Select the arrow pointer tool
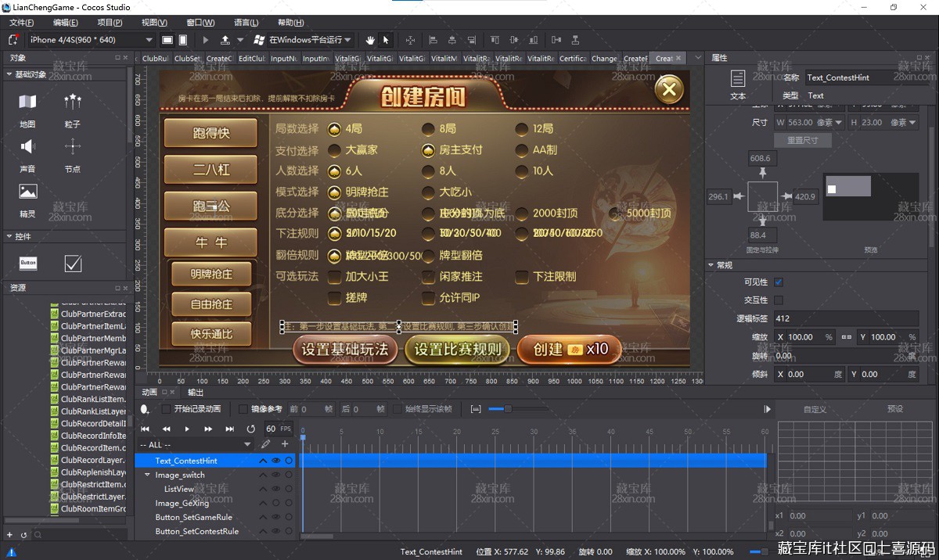 pyautogui.click(x=386, y=40)
